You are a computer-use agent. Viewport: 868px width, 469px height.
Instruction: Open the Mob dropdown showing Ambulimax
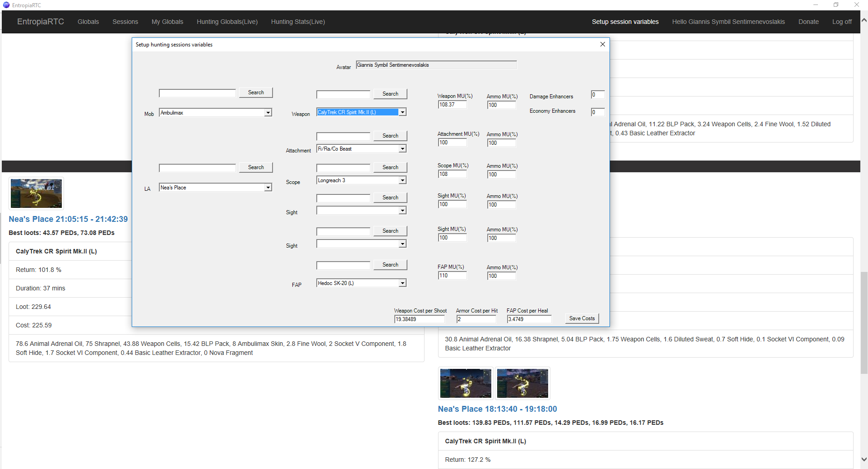268,113
